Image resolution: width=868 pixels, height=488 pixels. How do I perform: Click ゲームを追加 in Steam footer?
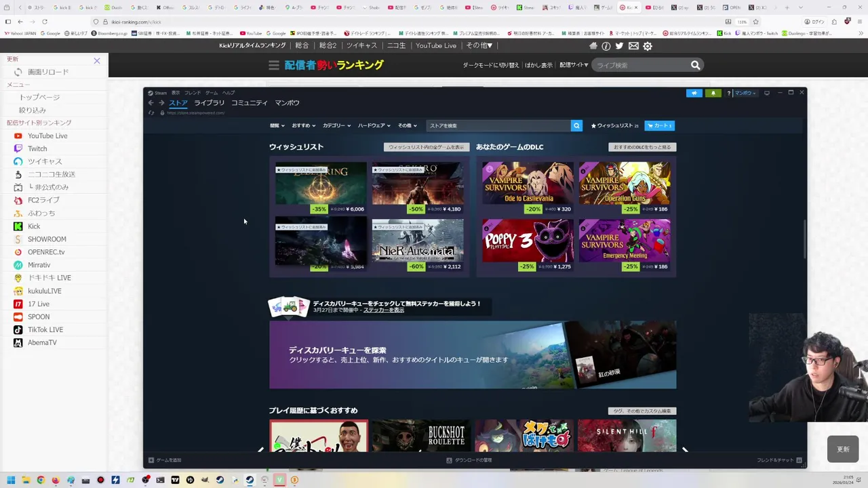(165, 460)
